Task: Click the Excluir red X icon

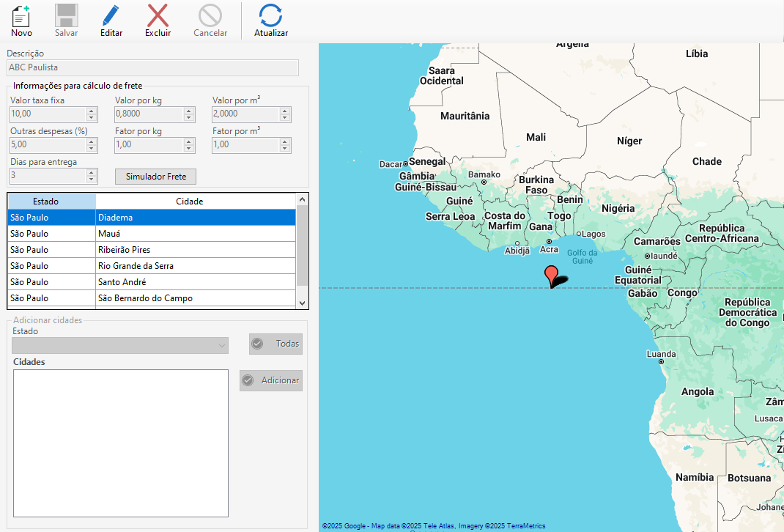Action: coord(158,15)
